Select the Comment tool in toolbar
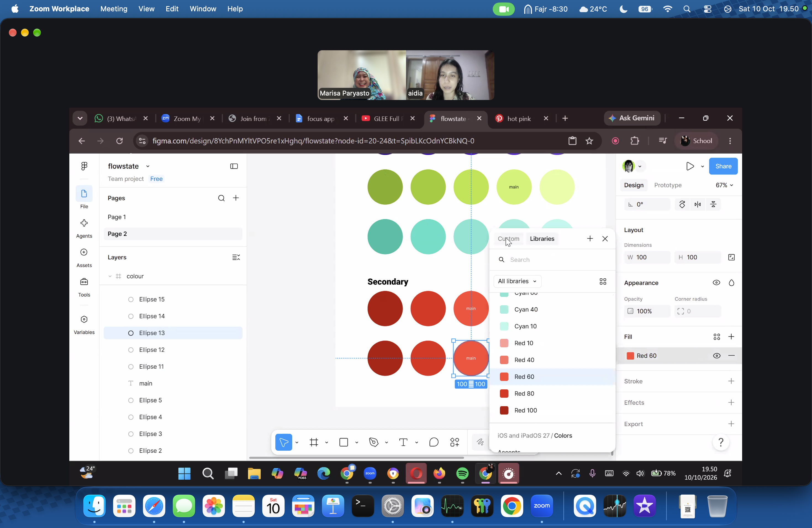Viewport: 812px width, 528px height. [x=434, y=442]
